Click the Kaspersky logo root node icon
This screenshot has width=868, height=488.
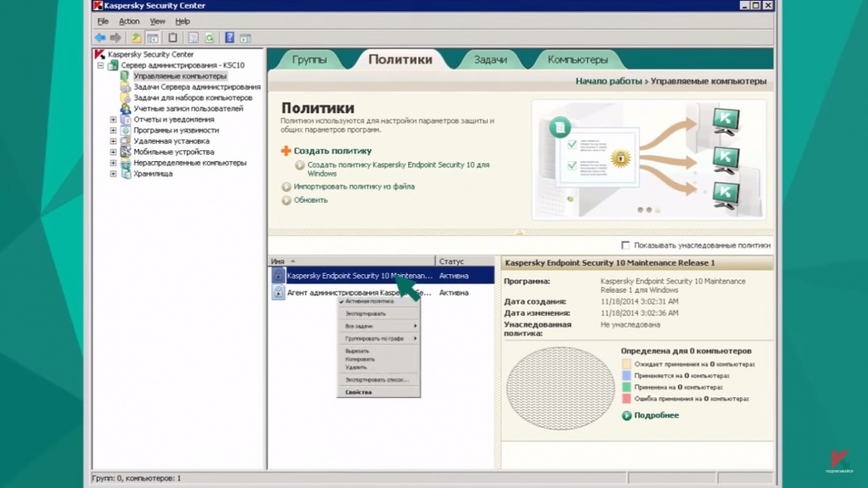pyautogui.click(x=99, y=54)
